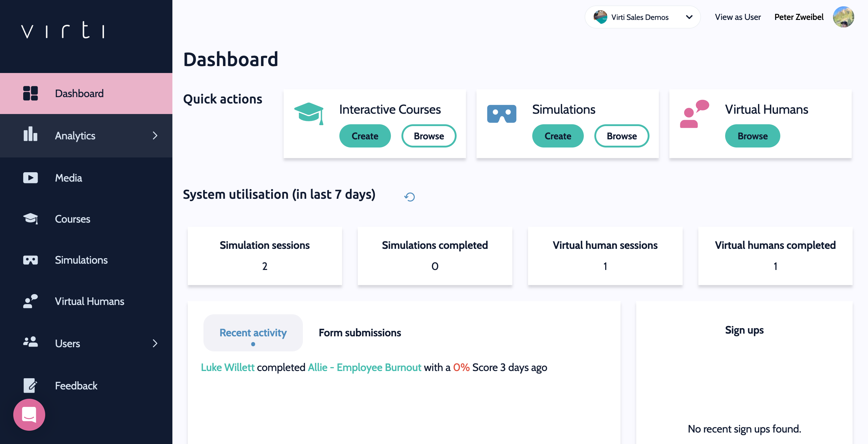Expand the Analytics submenu chevron
868x444 pixels.
[x=155, y=135]
